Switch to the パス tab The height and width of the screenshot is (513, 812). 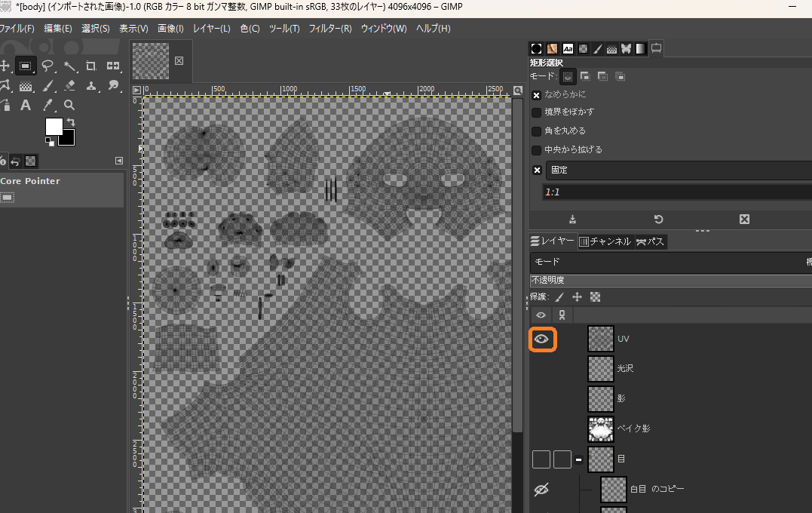(650, 241)
